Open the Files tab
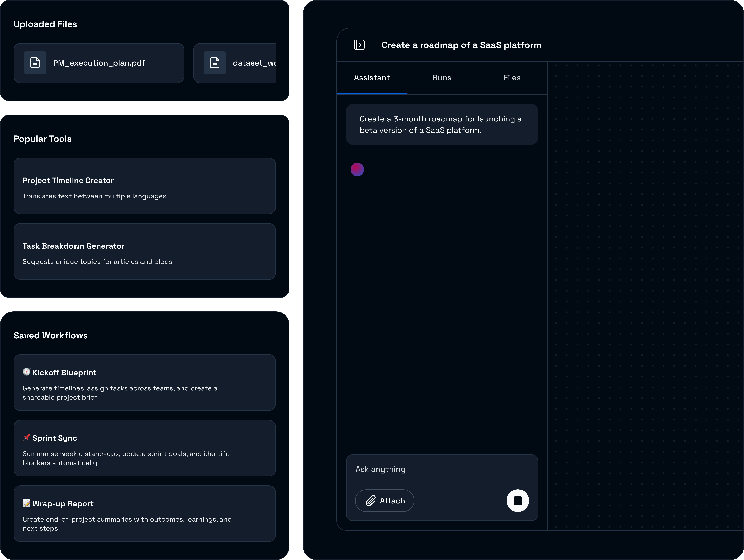Screen dimensions: 744x560 pos(512,78)
